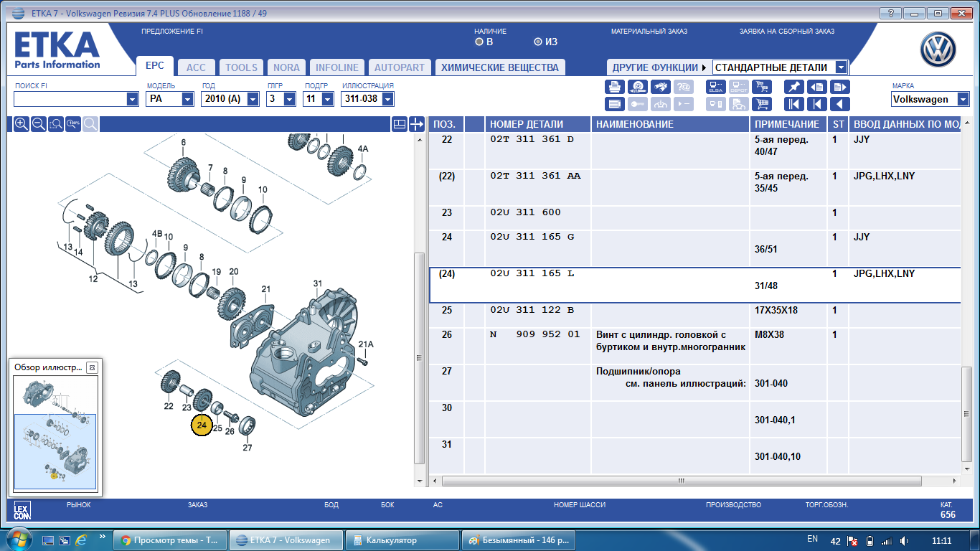This screenshot has width=980, height=551.
Task: Click the 301-040 illustration reference
Action: [771, 384]
